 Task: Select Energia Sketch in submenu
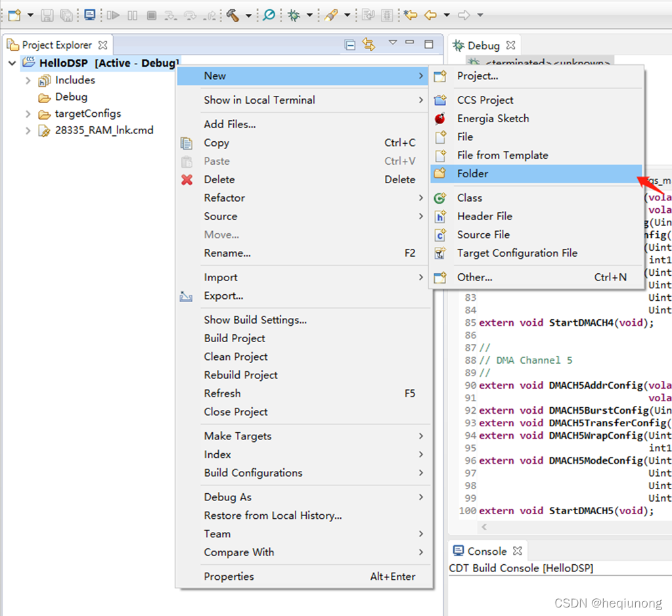click(536, 118)
